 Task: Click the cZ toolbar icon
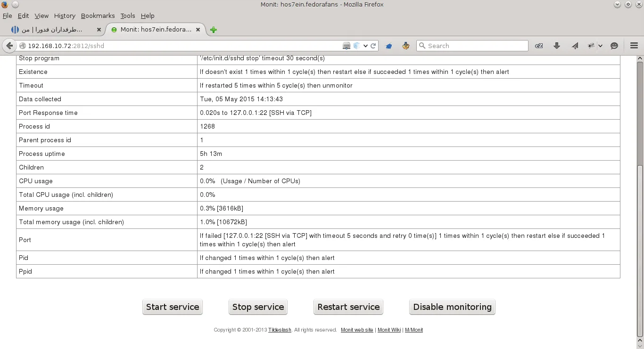tap(539, 46)
